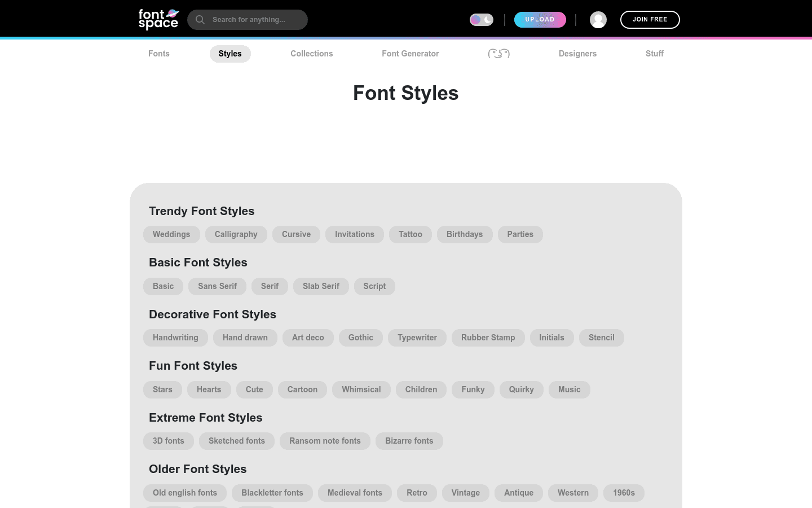Click the UPLOAD button

540,19
